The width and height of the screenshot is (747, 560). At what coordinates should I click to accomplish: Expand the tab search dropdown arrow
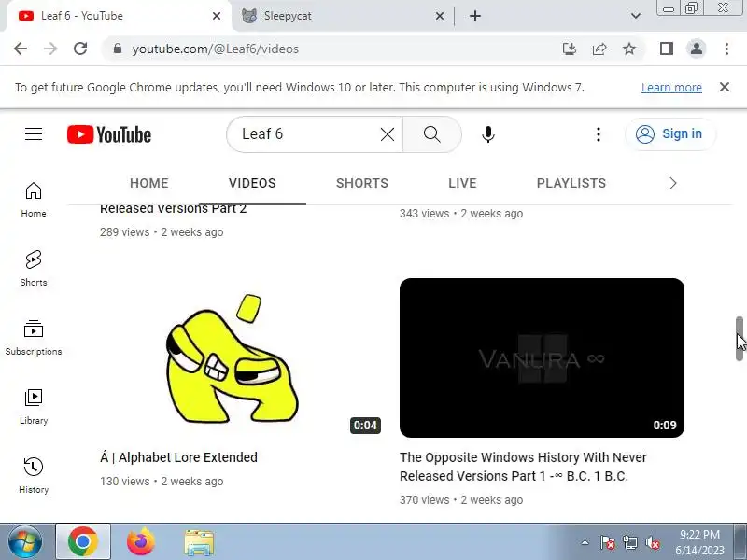[x=636, y=16]
